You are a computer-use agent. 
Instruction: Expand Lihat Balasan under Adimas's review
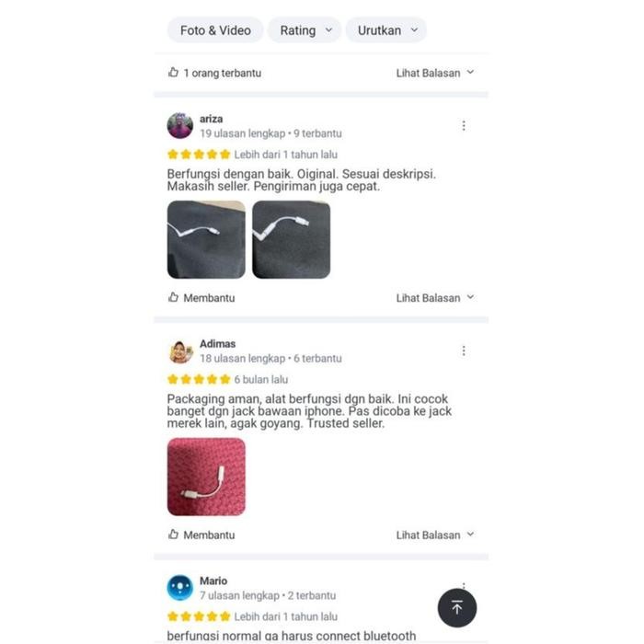(435, 535)
